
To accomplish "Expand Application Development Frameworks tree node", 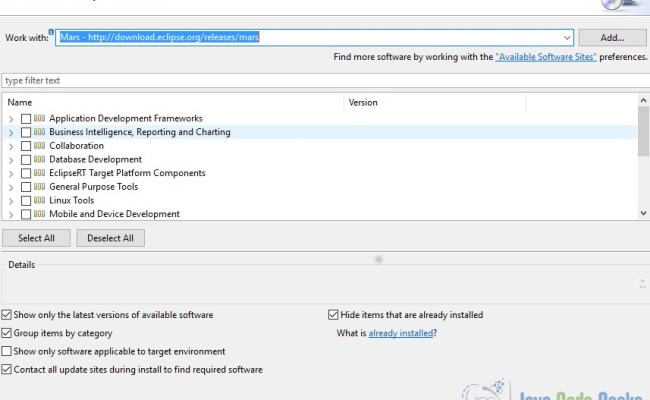I will (x=11, y=119).
